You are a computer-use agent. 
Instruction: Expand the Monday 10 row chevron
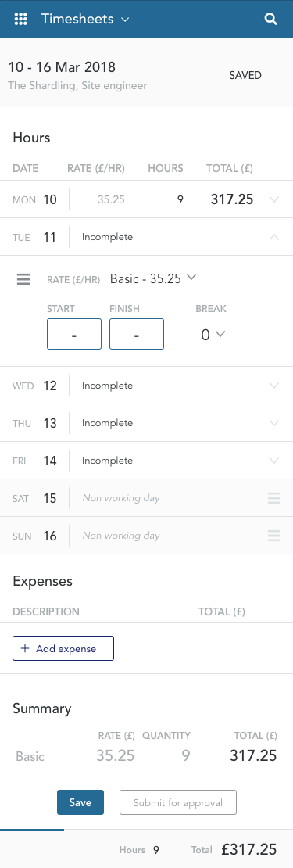[274, 199]
